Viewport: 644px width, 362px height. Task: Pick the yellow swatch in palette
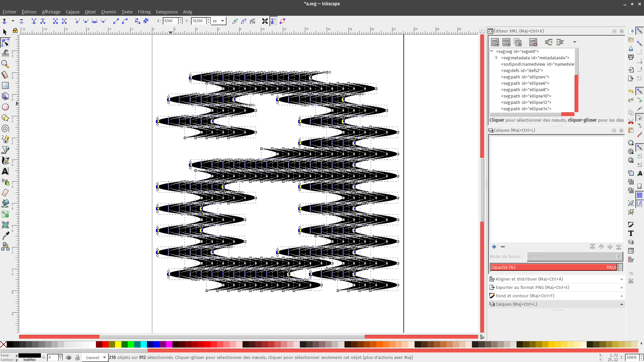[118, 345]
